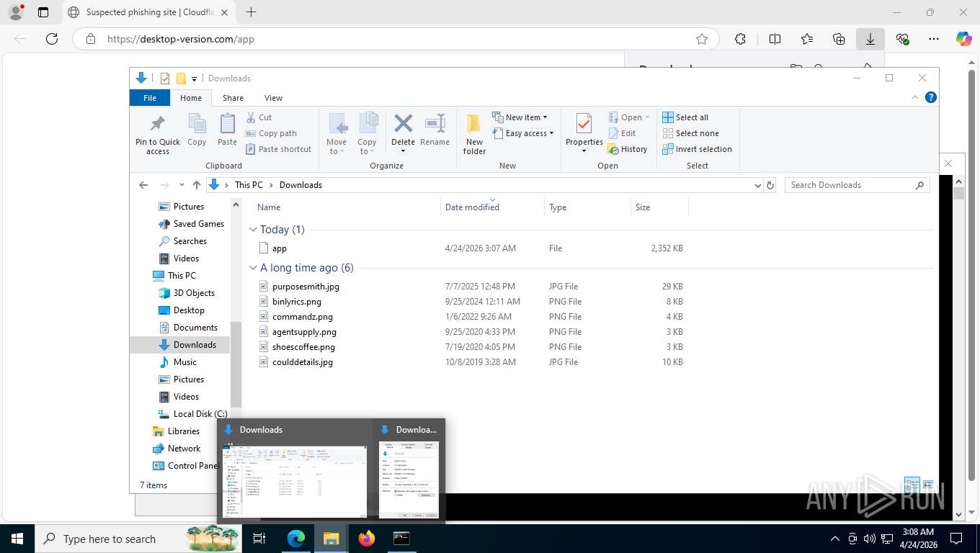980x553 pixels.
Task: Open Firefox from the taskbar
Action: point(367,538)
